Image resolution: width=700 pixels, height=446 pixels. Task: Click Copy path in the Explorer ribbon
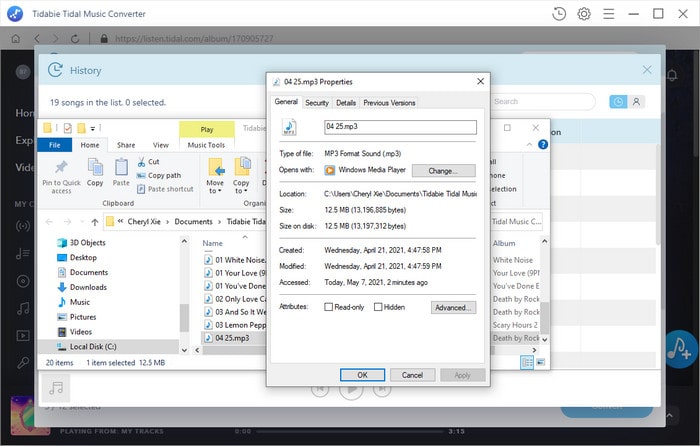[x=159, y=175]
